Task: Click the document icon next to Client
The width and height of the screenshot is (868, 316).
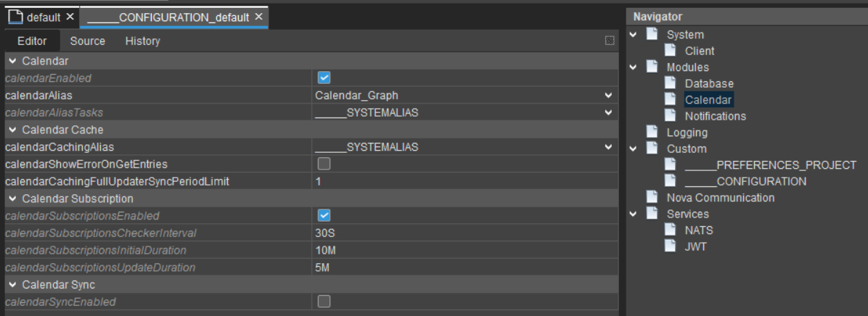Action: pyautogui.click(x=670, y=50)
